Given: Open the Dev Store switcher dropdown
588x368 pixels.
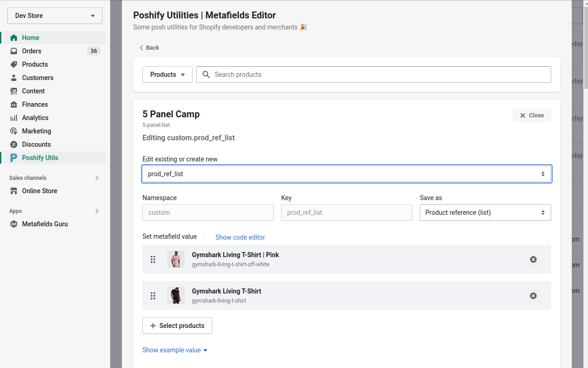Looking at the screenshot, I should 55,15.
